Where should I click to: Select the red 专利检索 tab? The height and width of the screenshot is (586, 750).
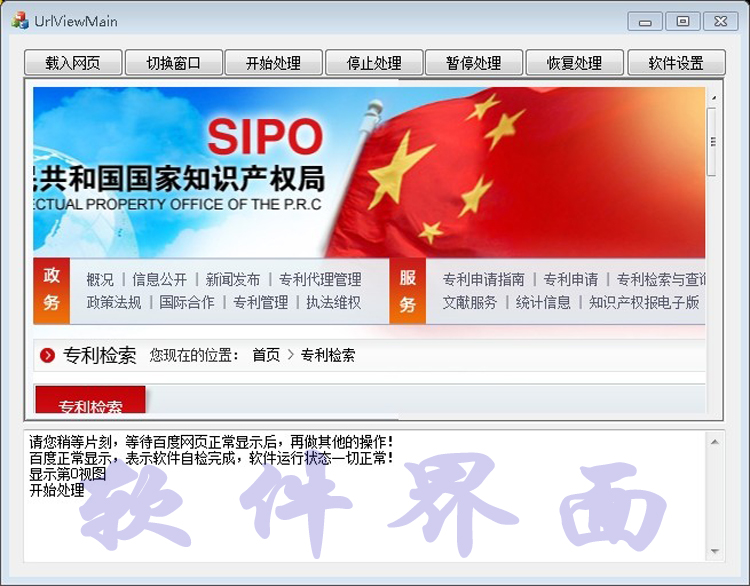(x=90, y=400)
